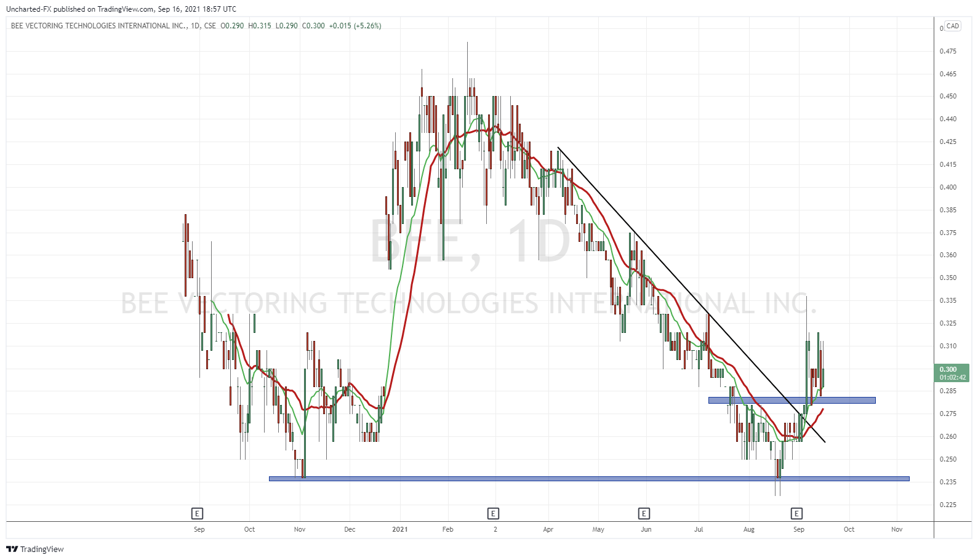The width and height of the screenshot is (978, 560).
Task: Click the 0.285 price axis label
Action: pyautogui.click(x=948, y=391)
